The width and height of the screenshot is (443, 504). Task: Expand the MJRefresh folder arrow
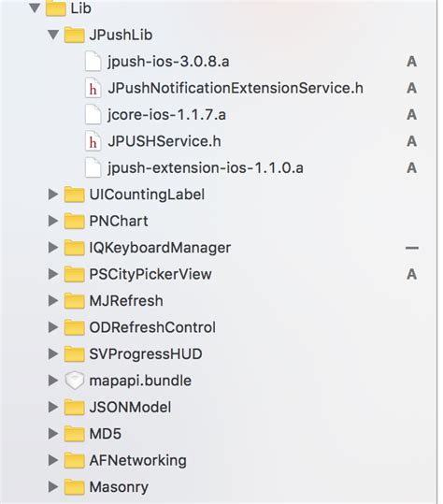[53, 301]
